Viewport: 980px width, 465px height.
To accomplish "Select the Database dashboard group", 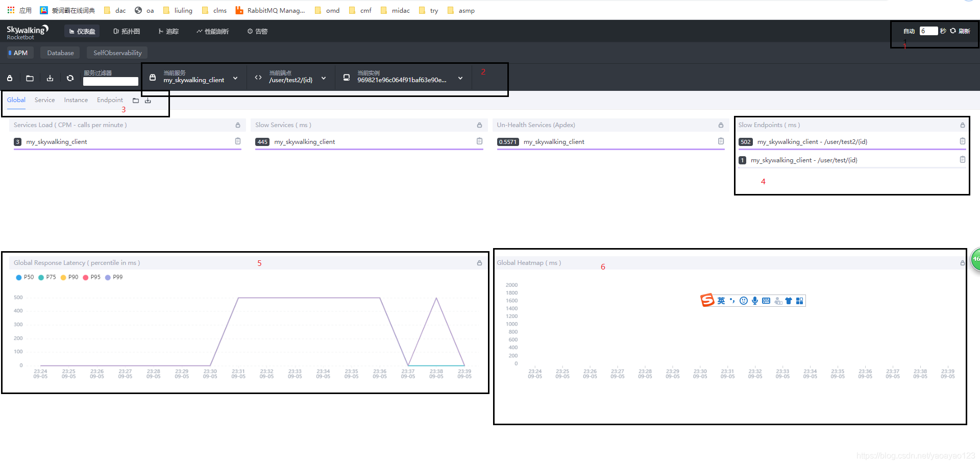I will (60, 53).
